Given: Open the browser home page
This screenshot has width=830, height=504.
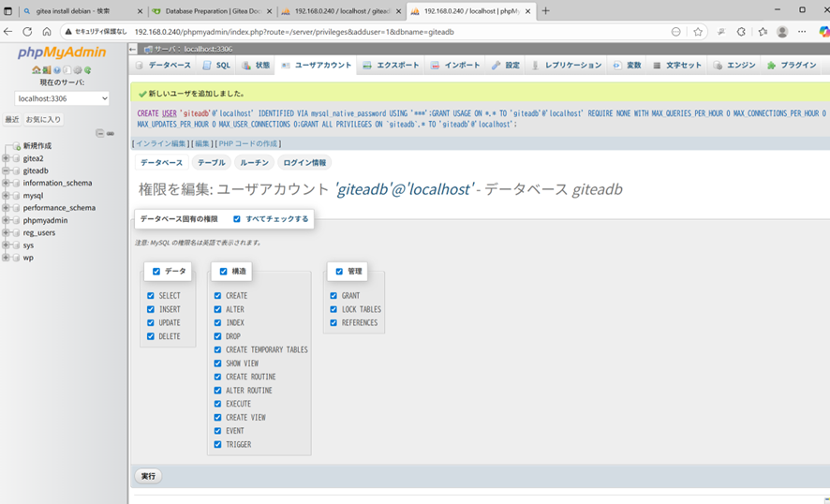Looking at the screenshot, I should pos(47,32).
